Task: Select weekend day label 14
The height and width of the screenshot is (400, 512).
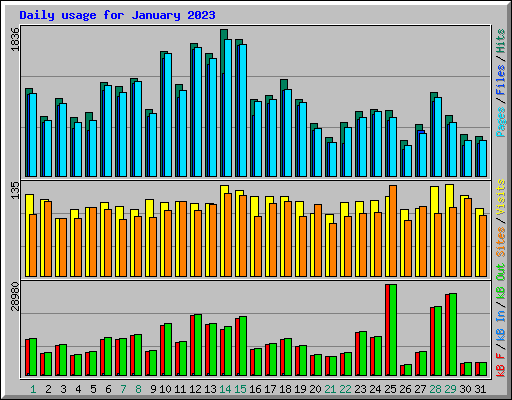Action: pyautogui.click(x=225, y=389)
